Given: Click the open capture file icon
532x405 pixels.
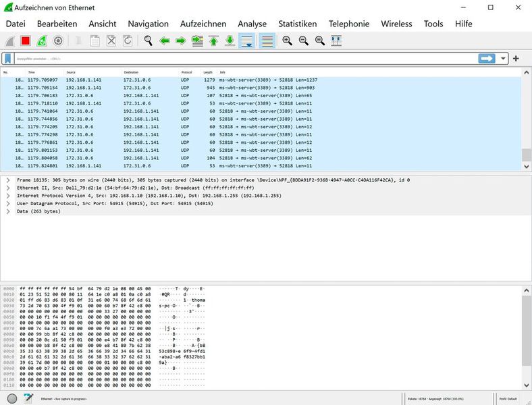Looking at the screenshot, I should coord(78,40).
